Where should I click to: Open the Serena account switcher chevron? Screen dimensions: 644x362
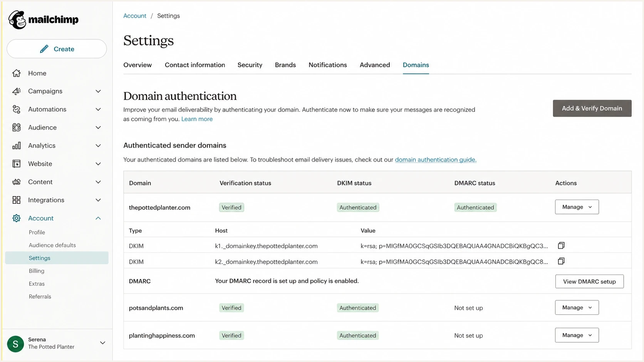click(102, 343)
